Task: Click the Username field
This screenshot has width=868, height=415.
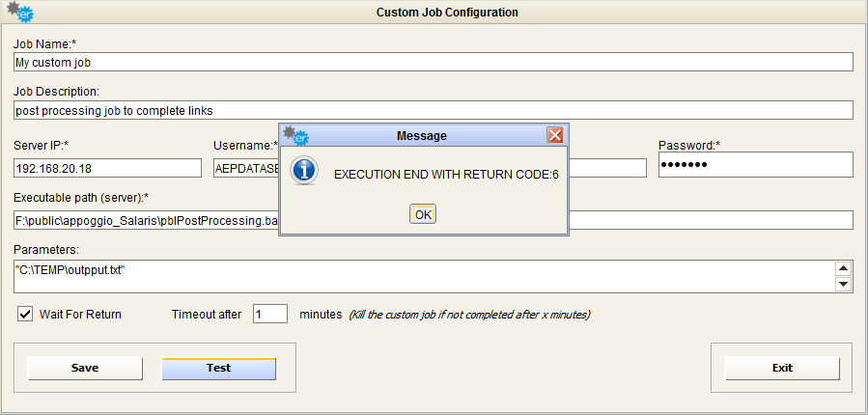Action: pyautogui.click(x=245, y=168)
